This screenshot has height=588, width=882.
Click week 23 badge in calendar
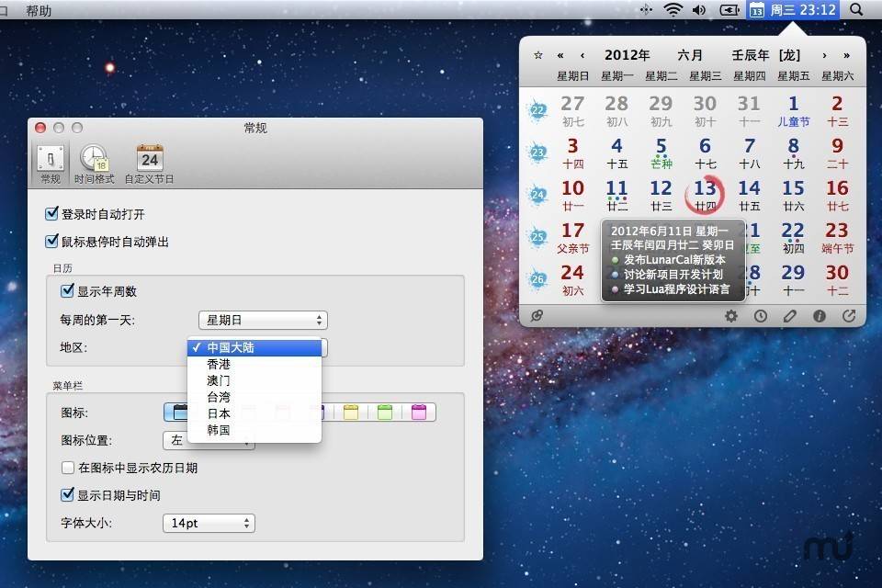click(538, 152)
